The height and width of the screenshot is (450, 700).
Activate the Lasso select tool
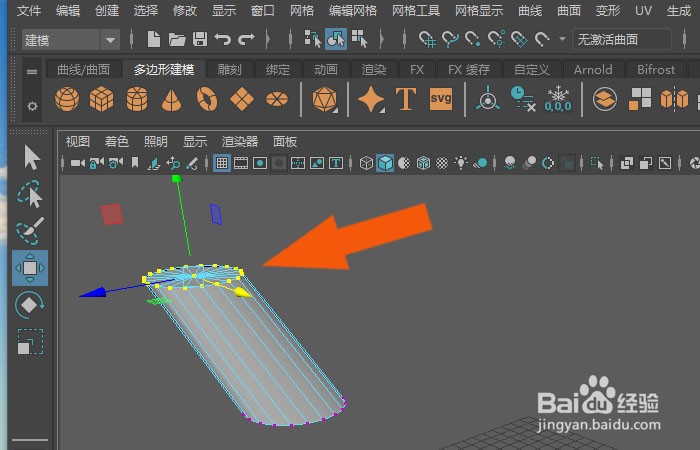pyautogui.click(x=30, y=194)
